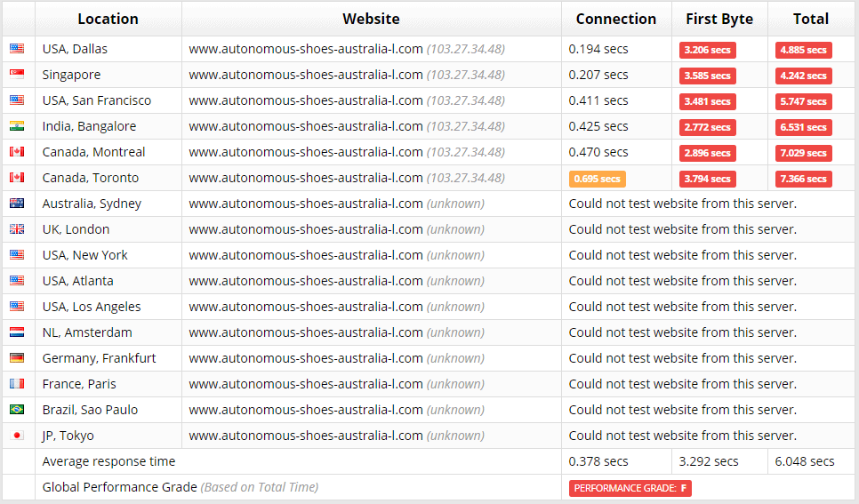
Task: Click the 0.411 secs connection value
Action: [598, 100]
